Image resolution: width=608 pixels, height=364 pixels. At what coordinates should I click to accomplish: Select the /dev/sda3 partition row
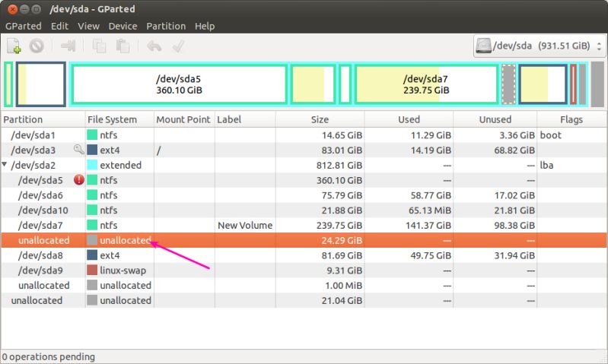click(x=304, y=150)
